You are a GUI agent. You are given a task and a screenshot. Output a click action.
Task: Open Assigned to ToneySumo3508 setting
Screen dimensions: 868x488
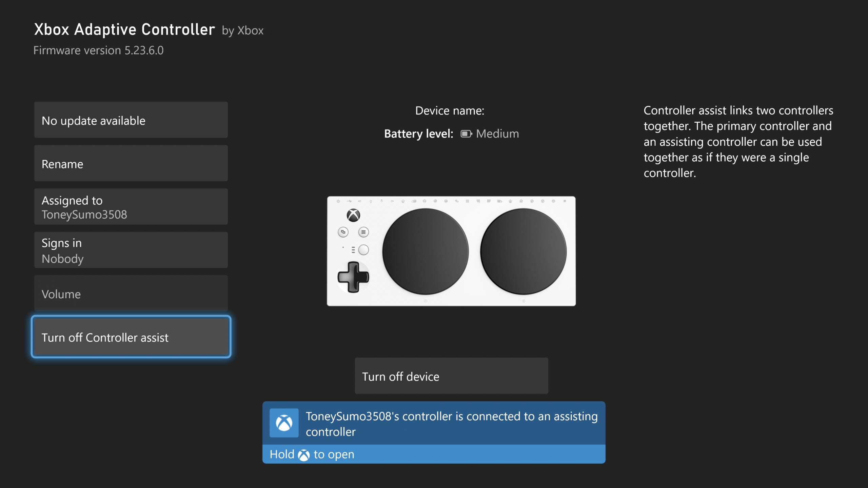131,207
